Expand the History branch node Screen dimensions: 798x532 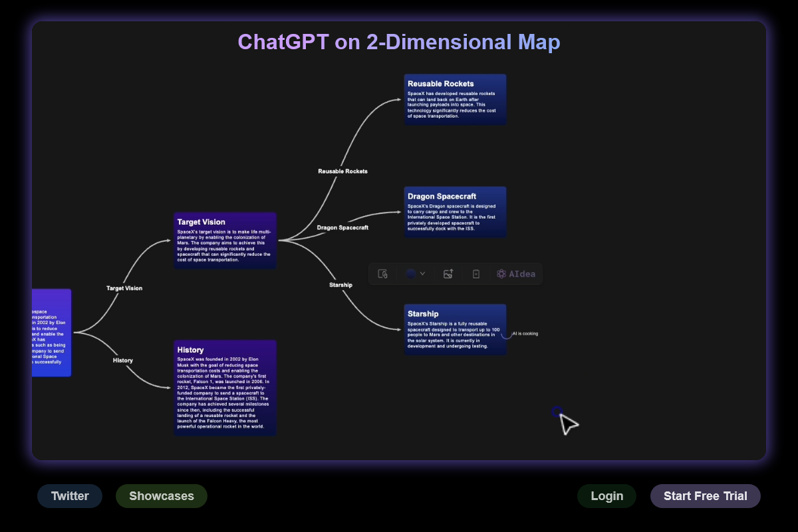tap(225, 389)
